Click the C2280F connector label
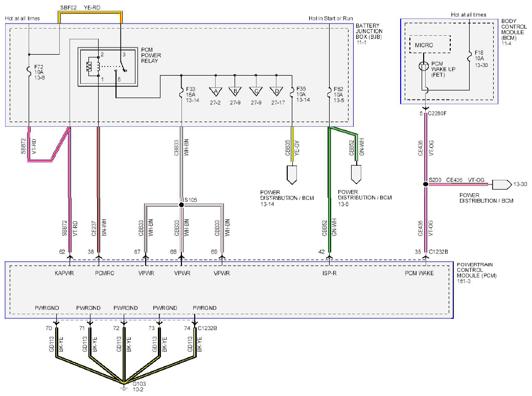Screen dimensions: 532x396 click(x=437, y=113)
